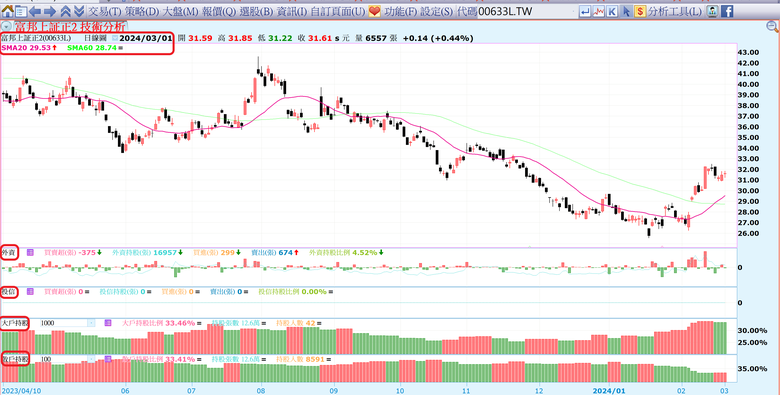Click the 外資 indicator panel label
The image size is (780, 395).
[x=9, y=253]
